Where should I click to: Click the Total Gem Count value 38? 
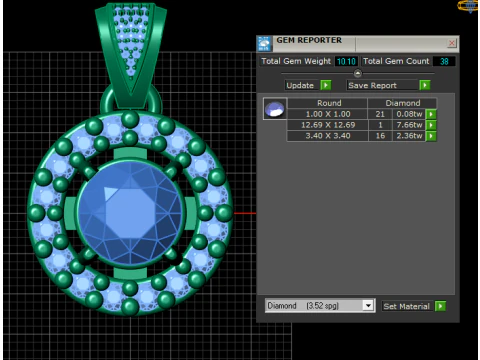pyautogui.click(x=444, y=61)
